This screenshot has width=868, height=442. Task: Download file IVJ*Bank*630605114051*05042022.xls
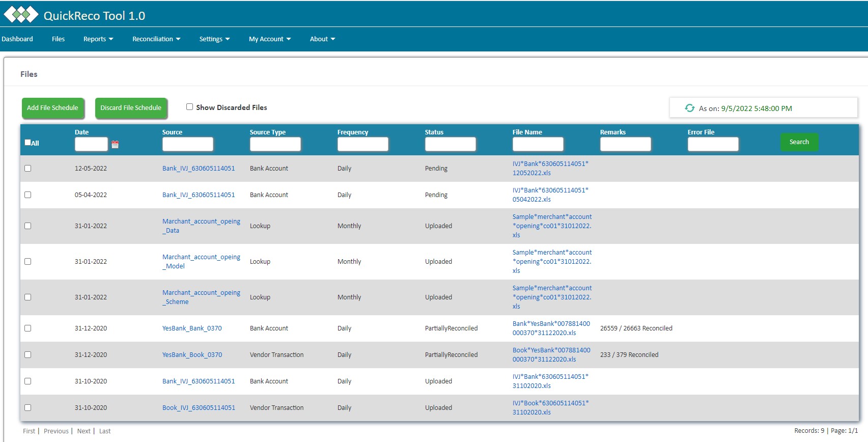click(550, 195)
